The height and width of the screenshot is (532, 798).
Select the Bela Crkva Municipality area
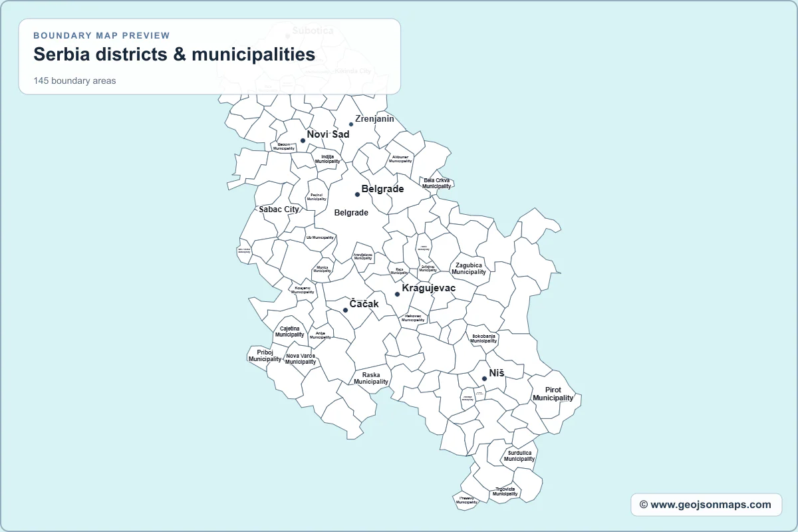(x=437, y=184)
